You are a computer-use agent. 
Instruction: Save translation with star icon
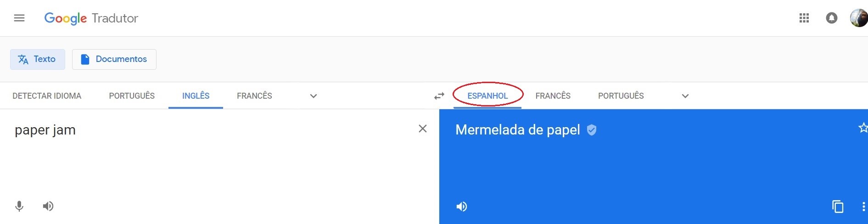click(x=863, y=128)
